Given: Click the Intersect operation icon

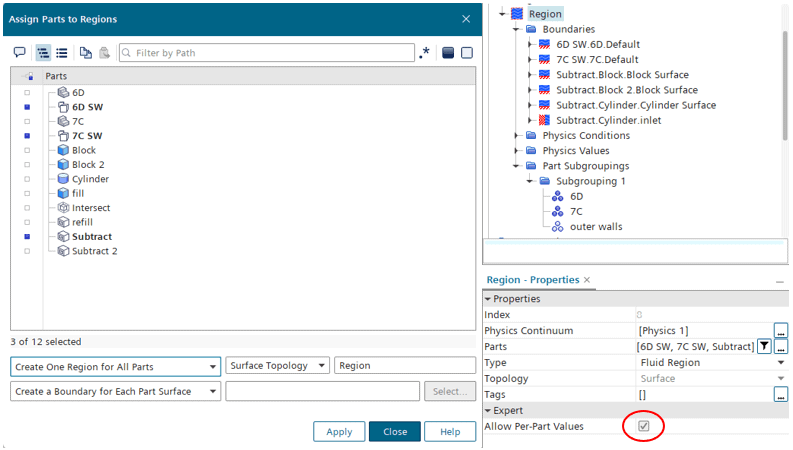Looking at the screenshot, I should [x=63, y=207].
